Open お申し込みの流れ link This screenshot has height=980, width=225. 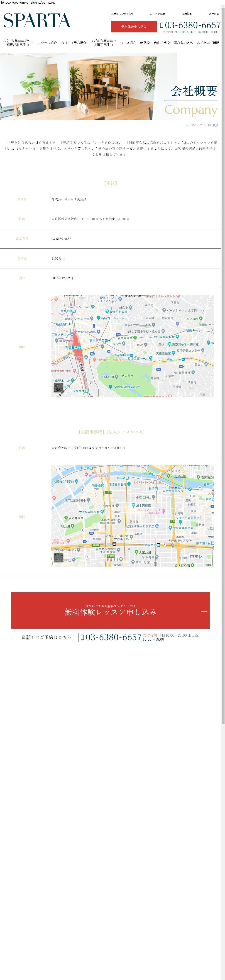pyautogui.click(x=122, y=14)
